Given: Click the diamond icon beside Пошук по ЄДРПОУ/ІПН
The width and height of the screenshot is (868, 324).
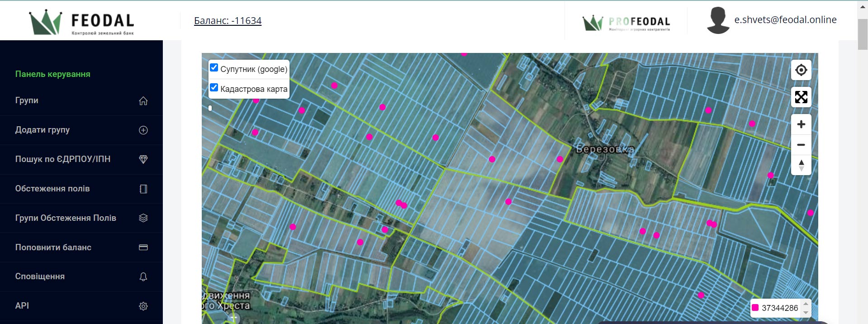Looking at the screenshot, I should point(143,159).
